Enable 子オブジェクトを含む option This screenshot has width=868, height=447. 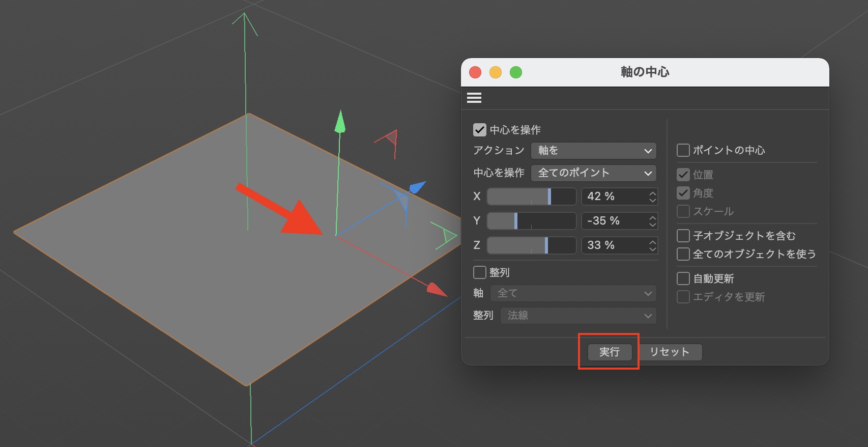tap(683, 236)
